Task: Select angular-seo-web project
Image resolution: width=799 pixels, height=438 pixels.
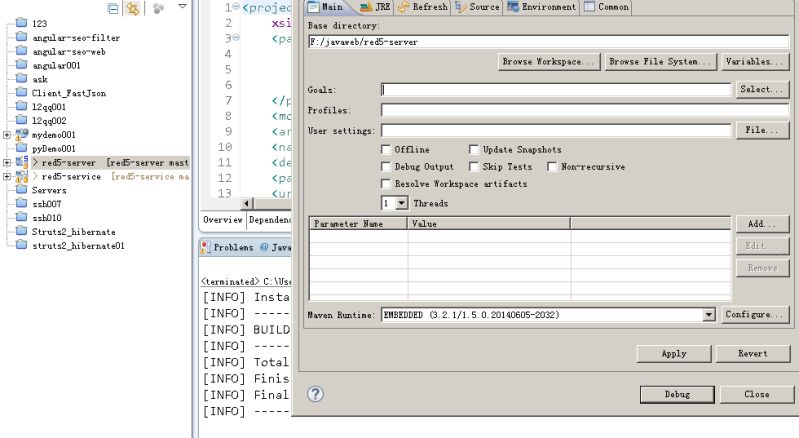Action: [x=69, y=51]
